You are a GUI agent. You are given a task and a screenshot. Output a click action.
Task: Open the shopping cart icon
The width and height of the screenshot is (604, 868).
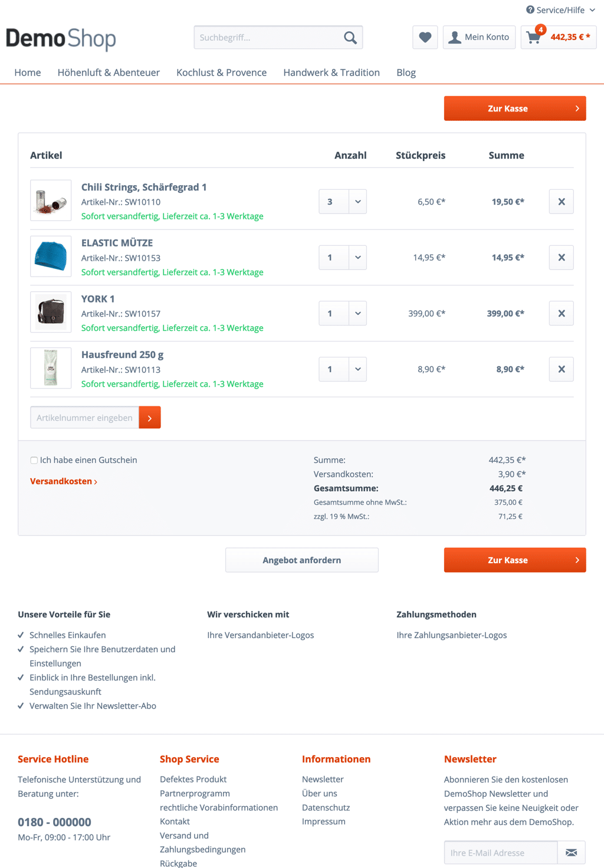533,38
